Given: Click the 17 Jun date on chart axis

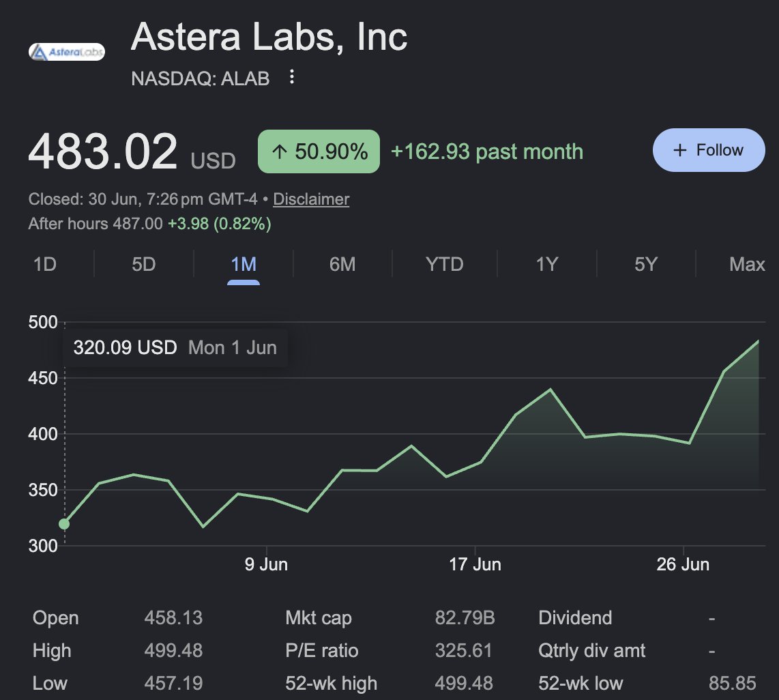Looking at the screenshot, I should click(x=475, y=564).
